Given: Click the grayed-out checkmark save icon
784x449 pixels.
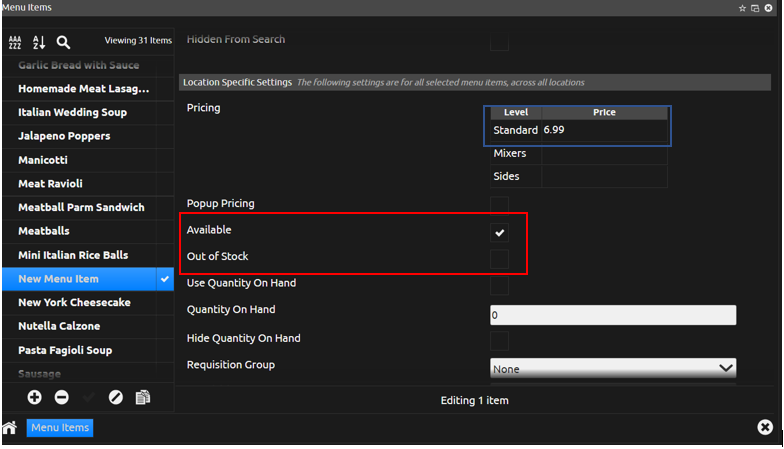Looking at the screenshot, I should [x=89, y=398].
